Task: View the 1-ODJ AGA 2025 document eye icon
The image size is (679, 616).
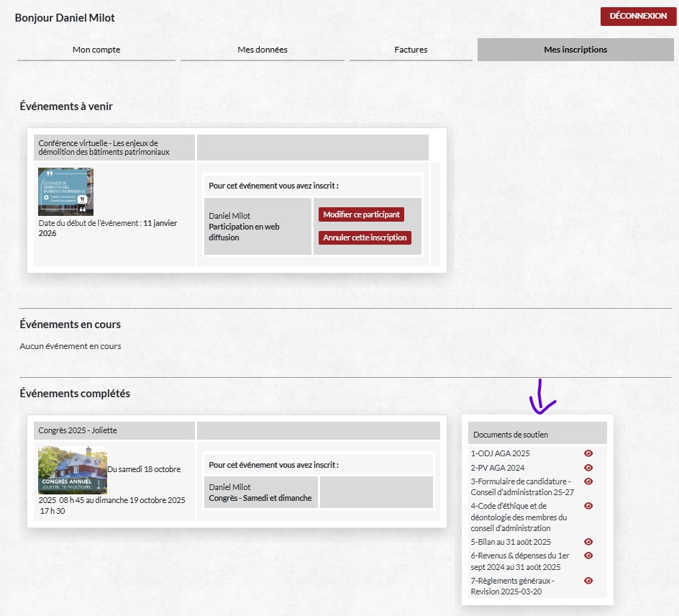Action: [x=588, y=453]
